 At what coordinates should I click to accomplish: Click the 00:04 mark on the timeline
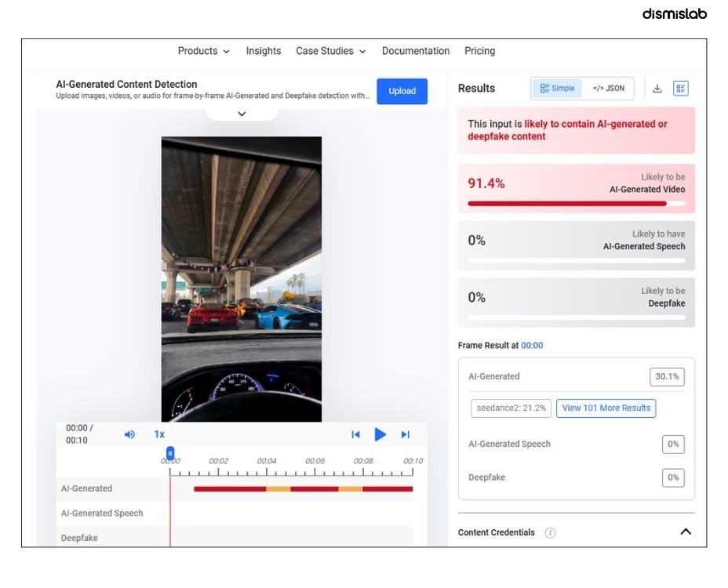tap(267, 461)
